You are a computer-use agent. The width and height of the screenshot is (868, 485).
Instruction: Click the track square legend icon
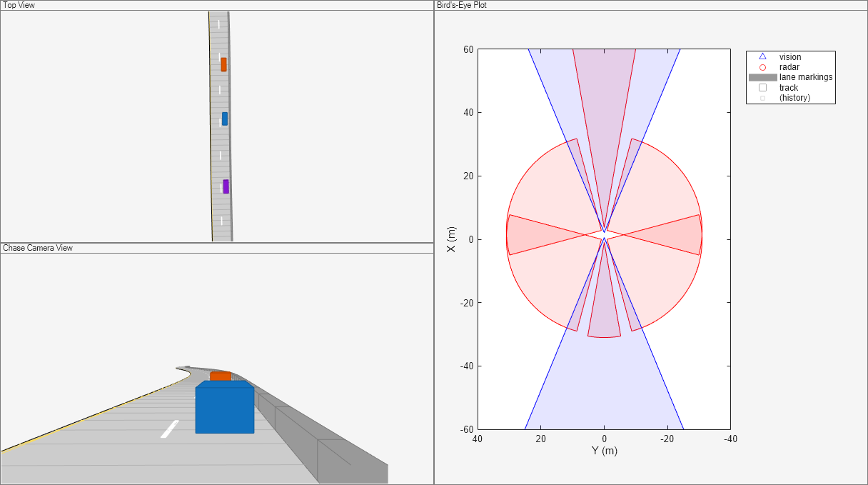pos(762,87)
